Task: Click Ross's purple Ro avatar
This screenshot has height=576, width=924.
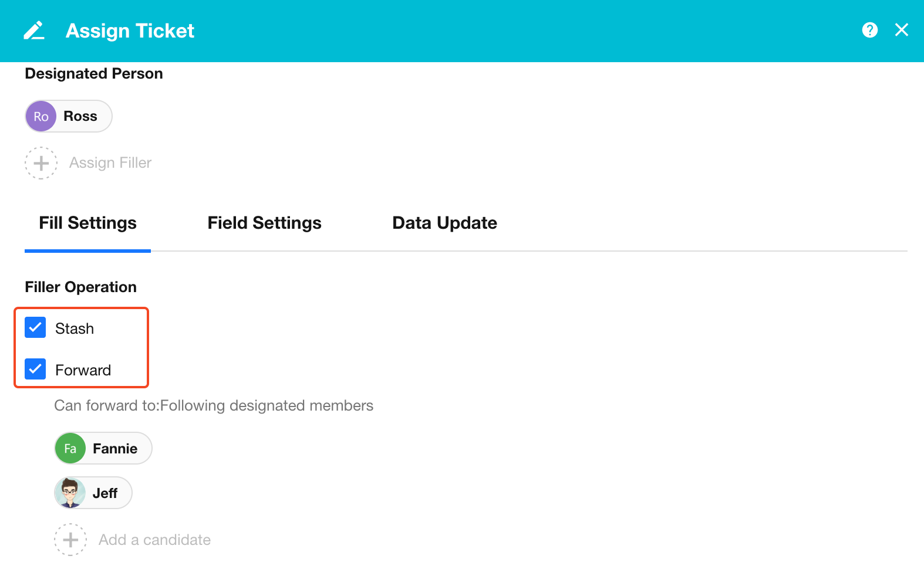Action: tap(41, 116)
